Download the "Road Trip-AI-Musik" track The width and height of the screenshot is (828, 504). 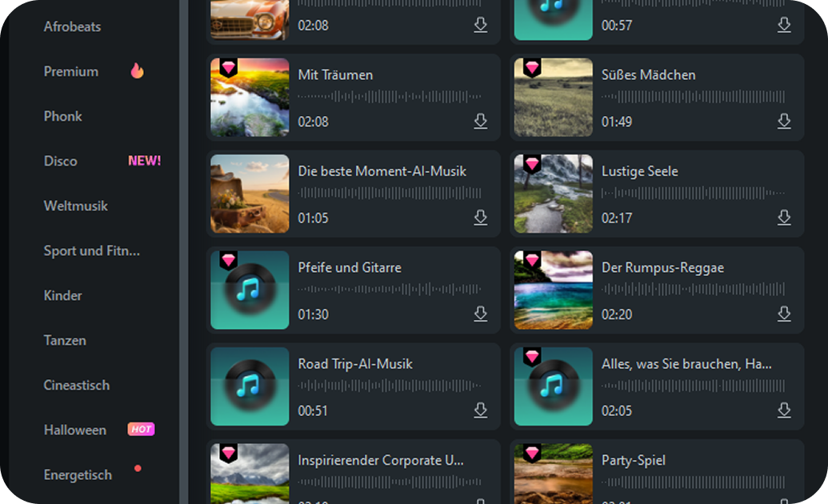pyautogui.click(x=480, y=410)
